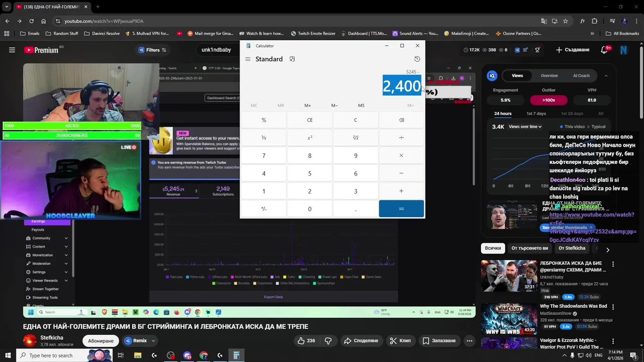
Task: Open options menu for Why The Shadowlands Was Bad
Action: point(613,307)
